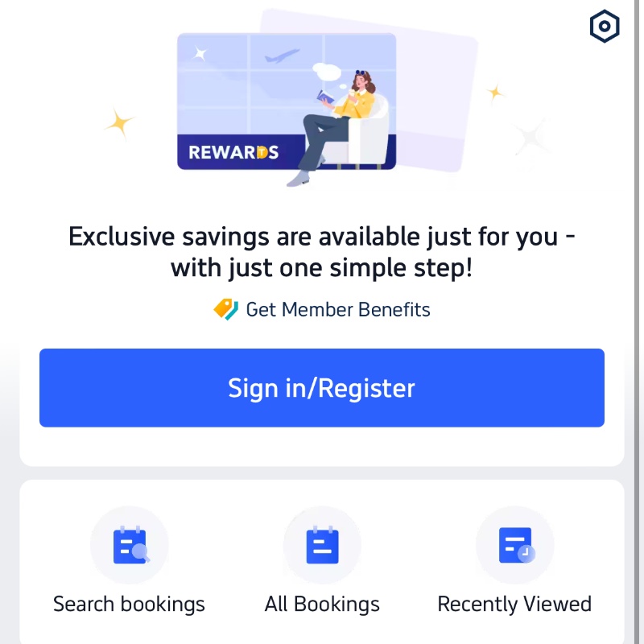Image resolution: width=644 pixels, height=644 pixels.
Task: Click the orange price tag icon
Action: coord(225,309)
